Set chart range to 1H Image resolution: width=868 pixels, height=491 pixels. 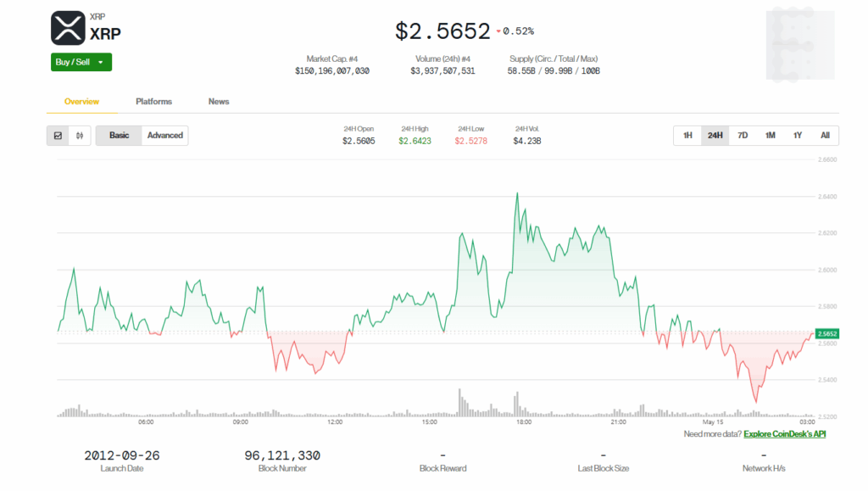687,136
